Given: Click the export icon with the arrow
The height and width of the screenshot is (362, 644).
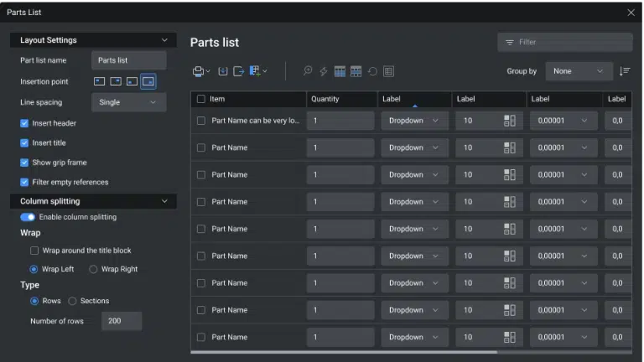Looking at the screenshot, I should pos(238,71).
